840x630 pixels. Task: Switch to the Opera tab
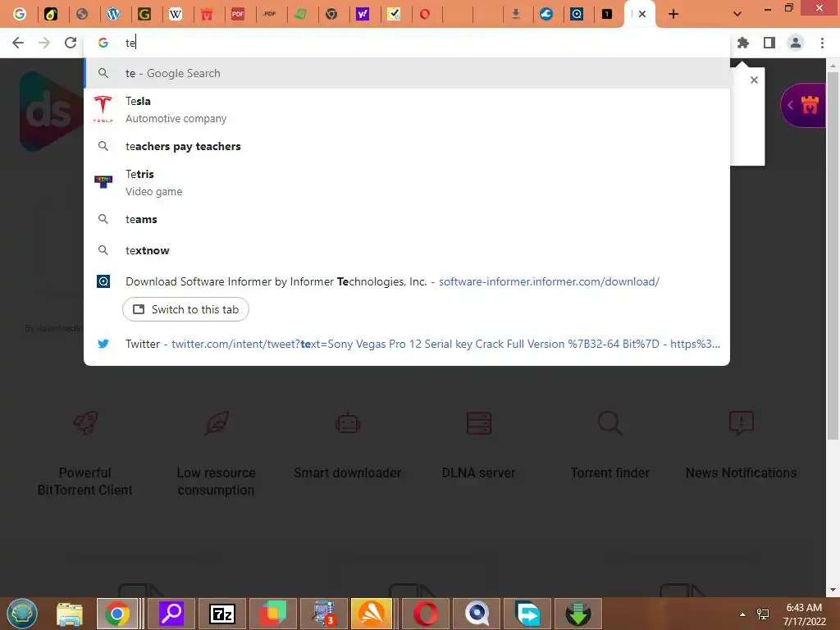pyautogui.click(x=425, y=14)
